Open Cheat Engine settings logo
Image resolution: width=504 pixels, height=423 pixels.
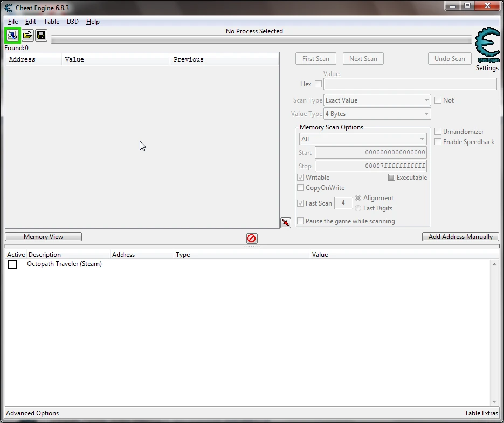tap(487, 45)
